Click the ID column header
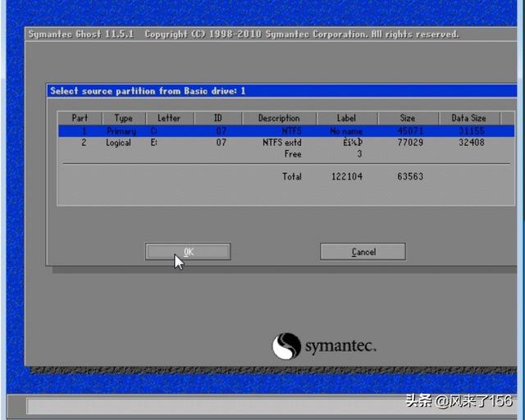Viewport: 525px width, 420px height. click(x=218, y=118)
